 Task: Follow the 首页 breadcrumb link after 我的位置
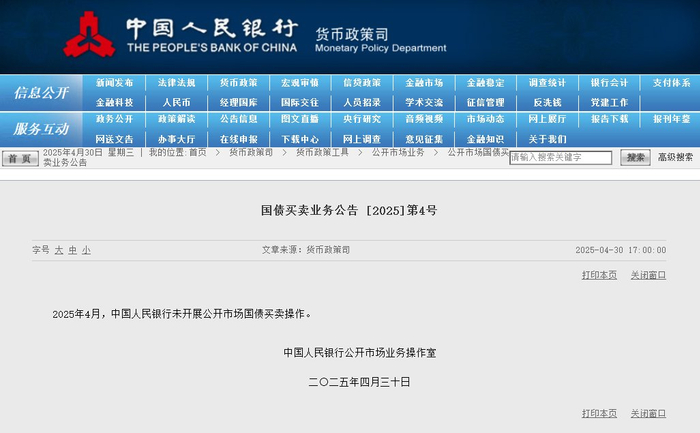coord(198,153)
